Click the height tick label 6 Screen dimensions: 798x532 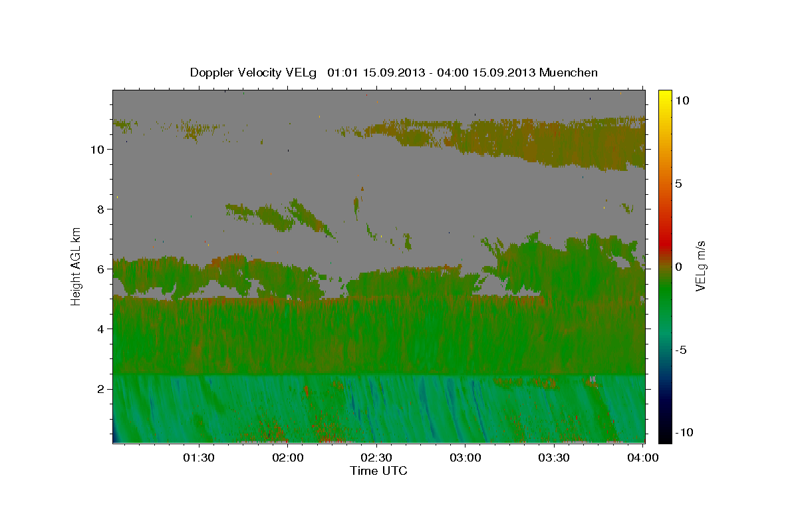102,269
